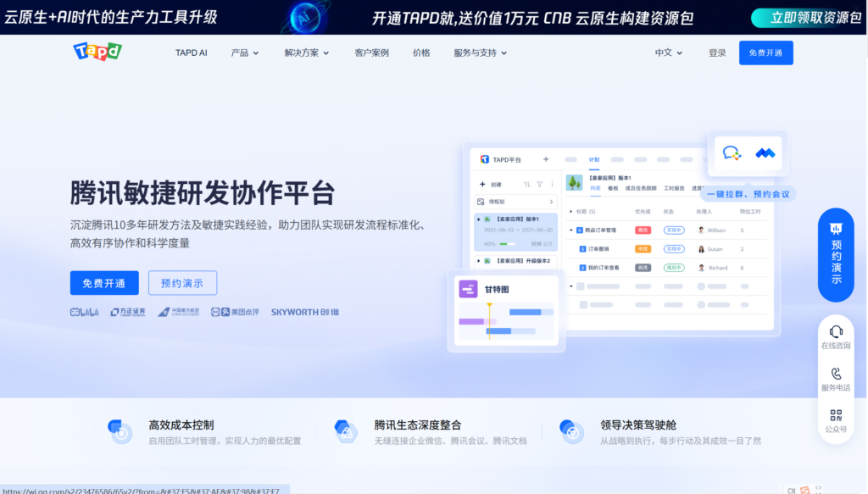Click the 美团点评 customer logo
Viewport: 868px width, 494px height.
point(235,312)
